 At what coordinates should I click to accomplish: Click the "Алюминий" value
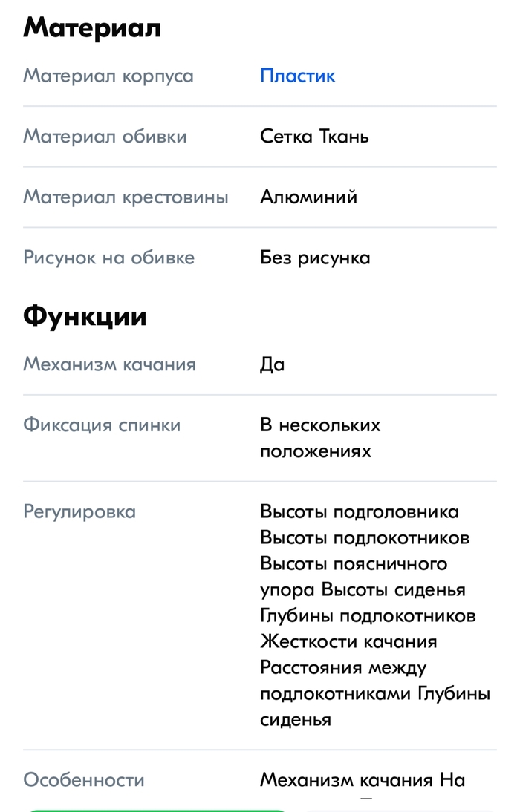coord(308,197)
